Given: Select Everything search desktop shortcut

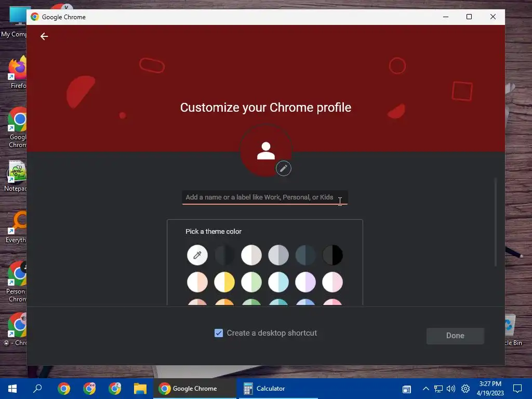Looking at the screenshot, I should click(16, 227).
